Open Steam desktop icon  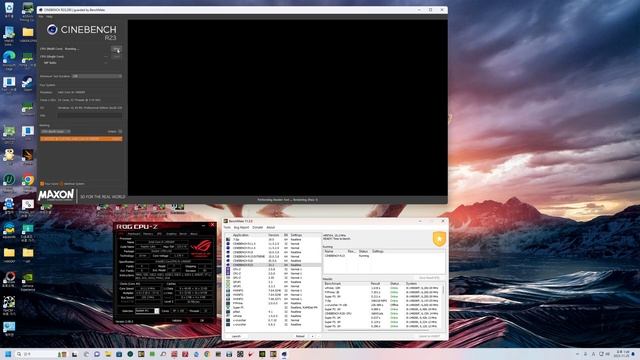(27, 84)
